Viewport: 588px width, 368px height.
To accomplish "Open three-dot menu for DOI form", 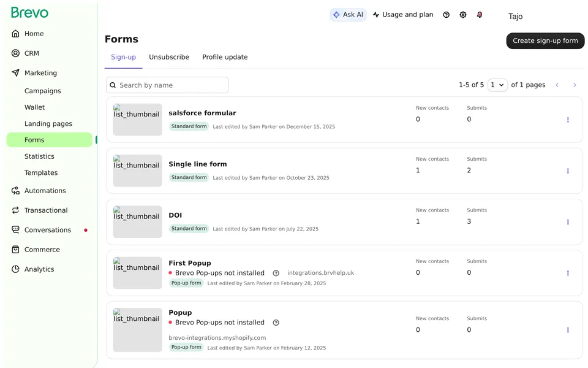I will pos(568,222).
